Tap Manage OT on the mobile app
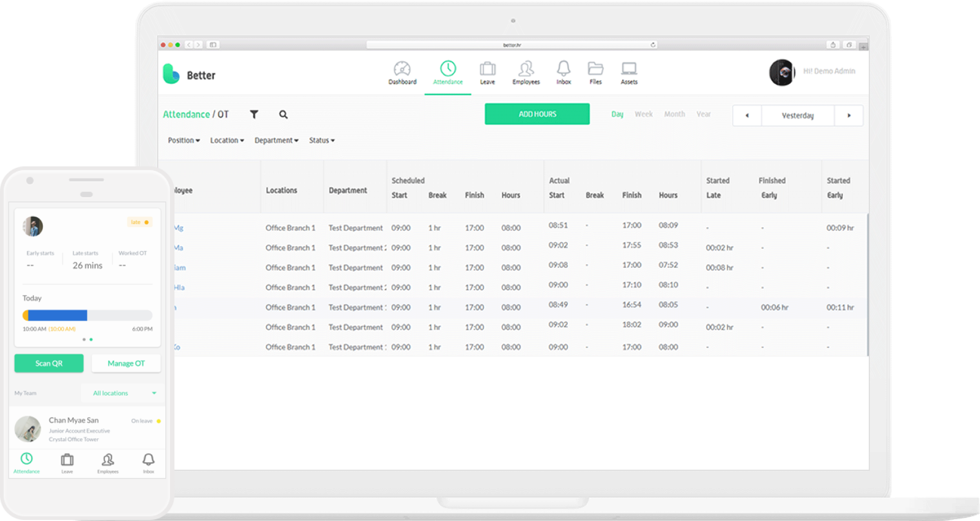This screenshot has width=980, height=521. [126, 363]
